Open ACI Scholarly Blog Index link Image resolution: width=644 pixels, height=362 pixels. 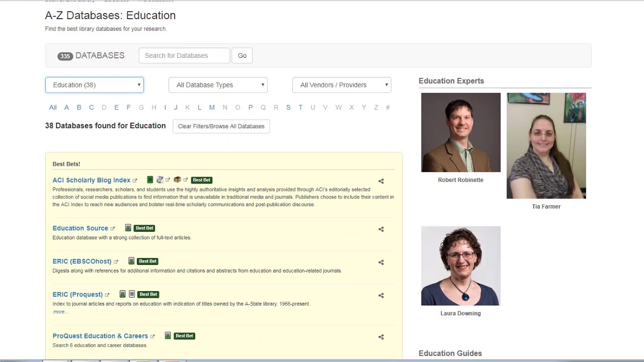[92, 180]
